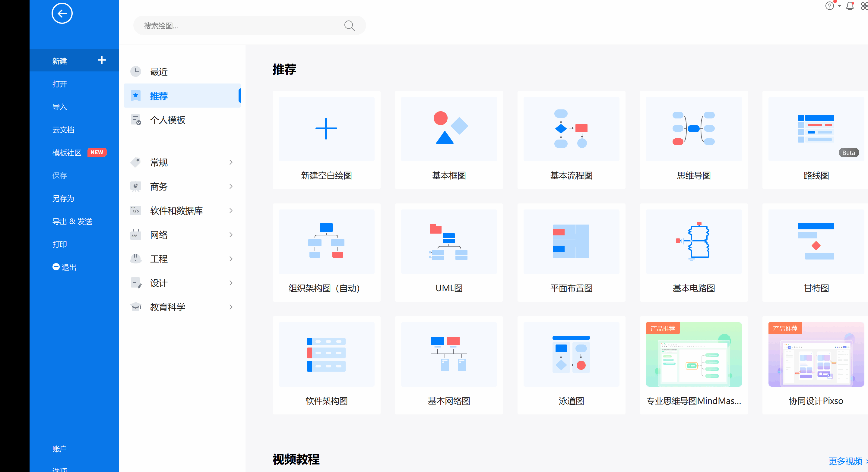Open the 思维导图 template

tap(693, 140)
